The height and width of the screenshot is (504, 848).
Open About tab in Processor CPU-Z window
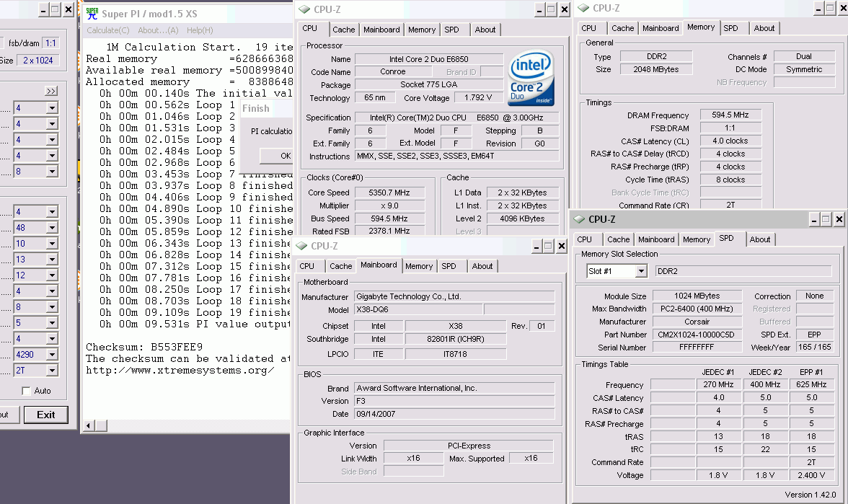[485, 30]
